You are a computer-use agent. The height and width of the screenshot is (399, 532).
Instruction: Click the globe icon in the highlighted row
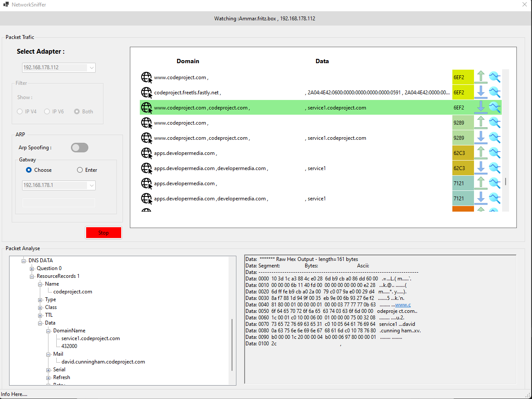coord(147,107)
